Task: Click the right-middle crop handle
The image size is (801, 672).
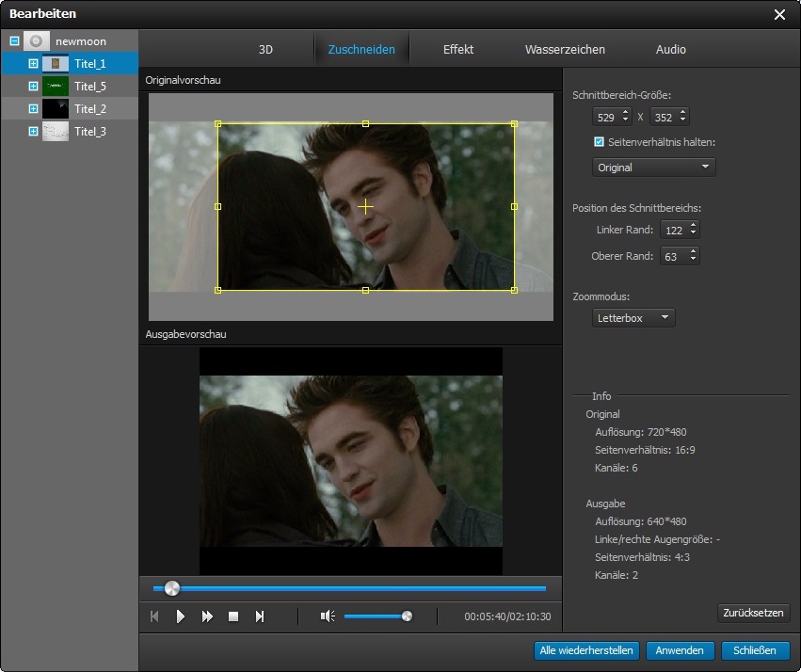Action: [x=515, y=207]
